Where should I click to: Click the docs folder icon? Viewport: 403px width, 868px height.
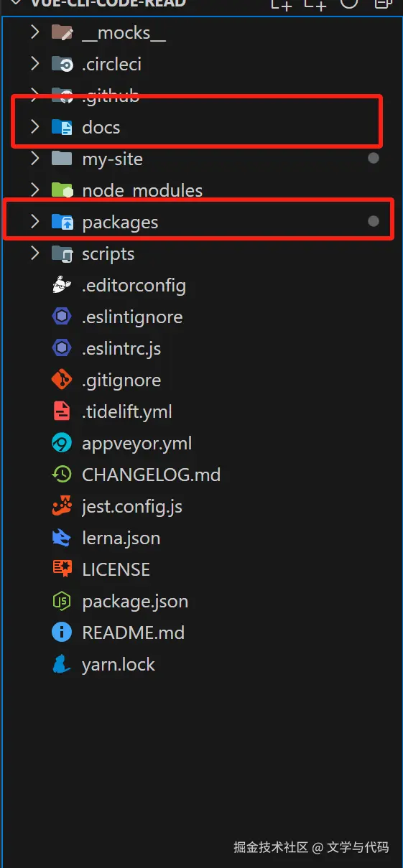click(62, 128)
